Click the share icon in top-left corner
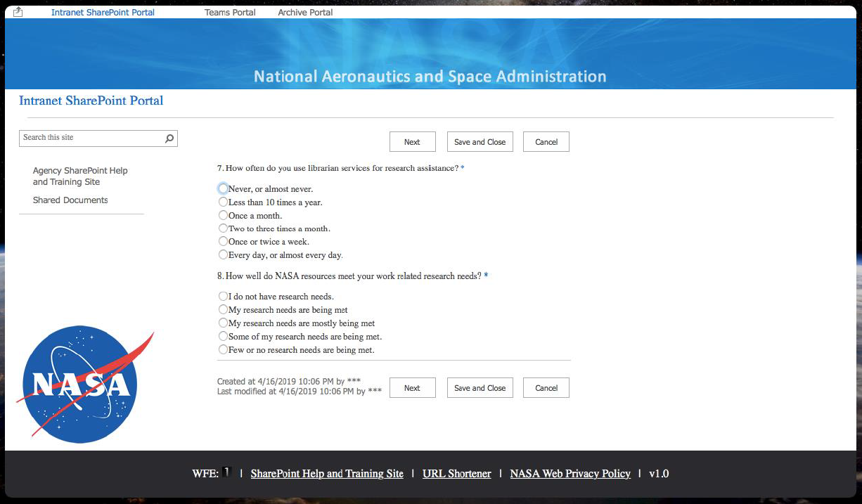862x504 pixels. pyautogui.click(x=18, y=12)
